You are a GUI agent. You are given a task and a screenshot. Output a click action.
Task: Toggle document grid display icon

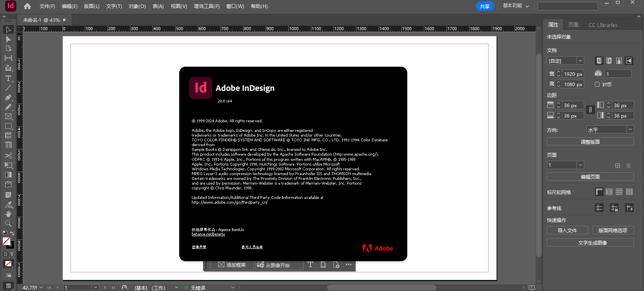tap(619, 192)
